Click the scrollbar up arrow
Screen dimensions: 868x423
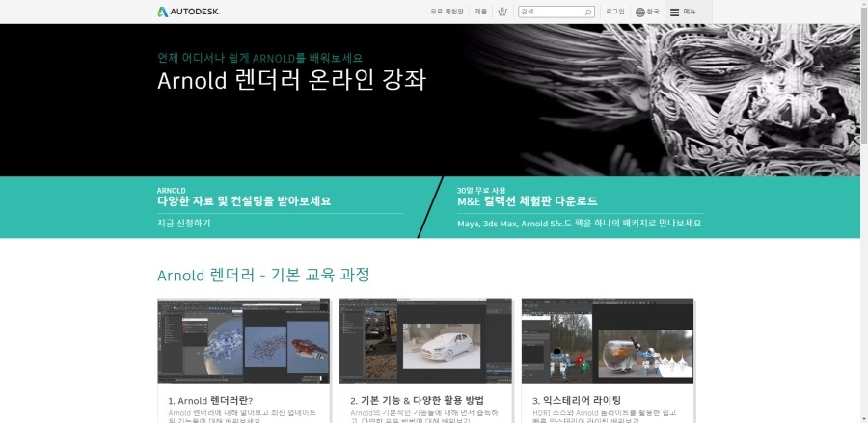(x=864, y=4)
